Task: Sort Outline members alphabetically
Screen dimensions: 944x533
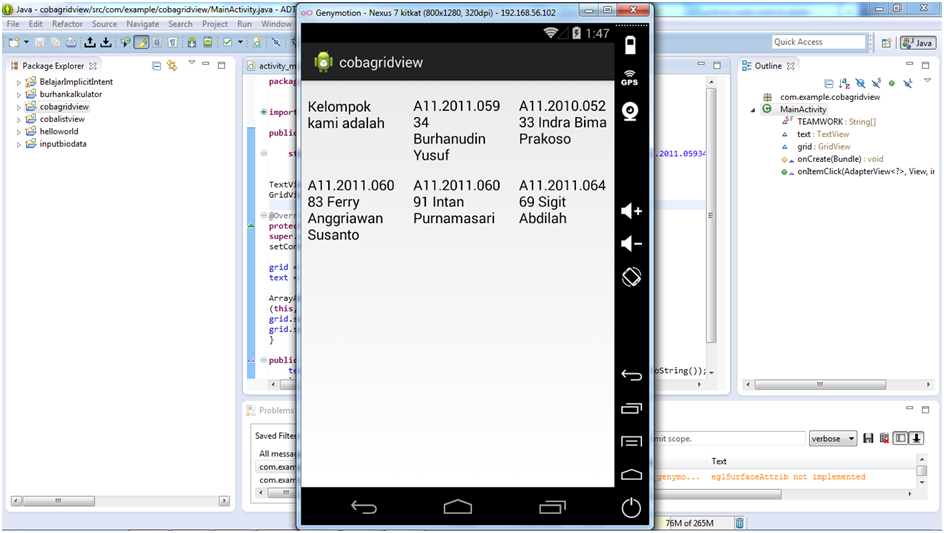Action: [845, 84]
